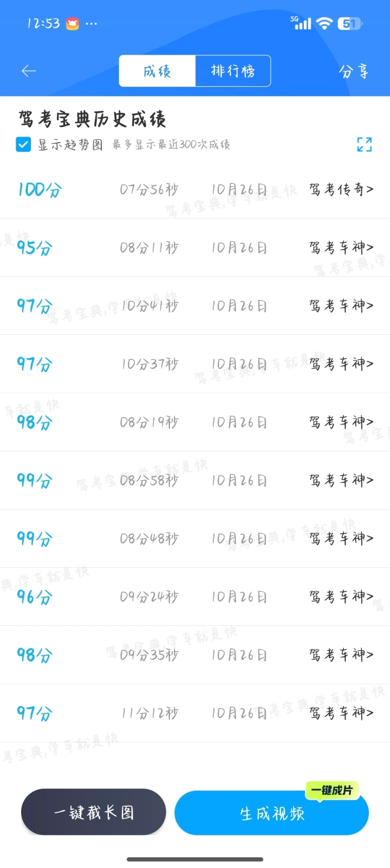Image resolution: width=390 pixels, height=868 pixels.
Task: Open 驾考车神 details for 96分 score
Action: (341, 597)
